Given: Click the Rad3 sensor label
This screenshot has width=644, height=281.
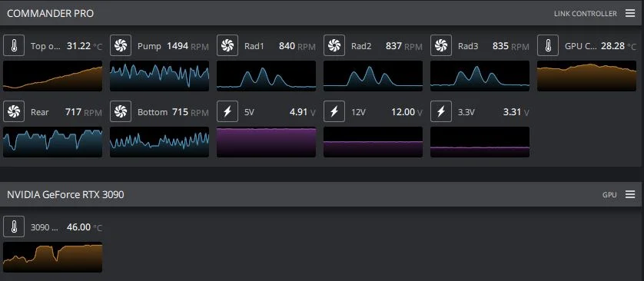Looking at the screenshot, I should (468, 46).
